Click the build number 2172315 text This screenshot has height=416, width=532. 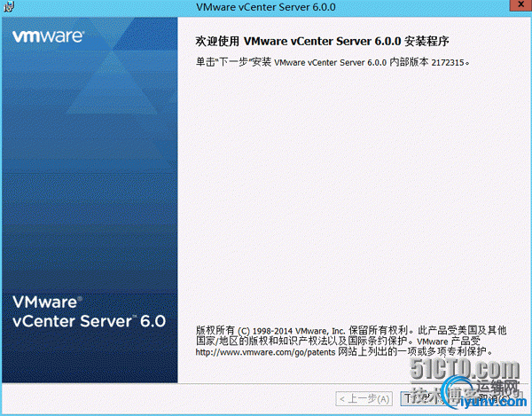[x=447, y=62]
